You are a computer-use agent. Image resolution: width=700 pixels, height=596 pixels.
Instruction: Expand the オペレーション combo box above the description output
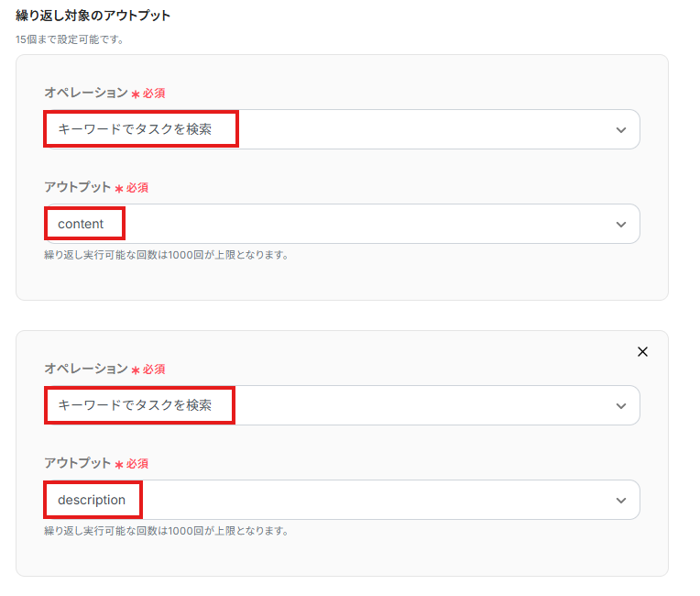(x=341, y=405)
